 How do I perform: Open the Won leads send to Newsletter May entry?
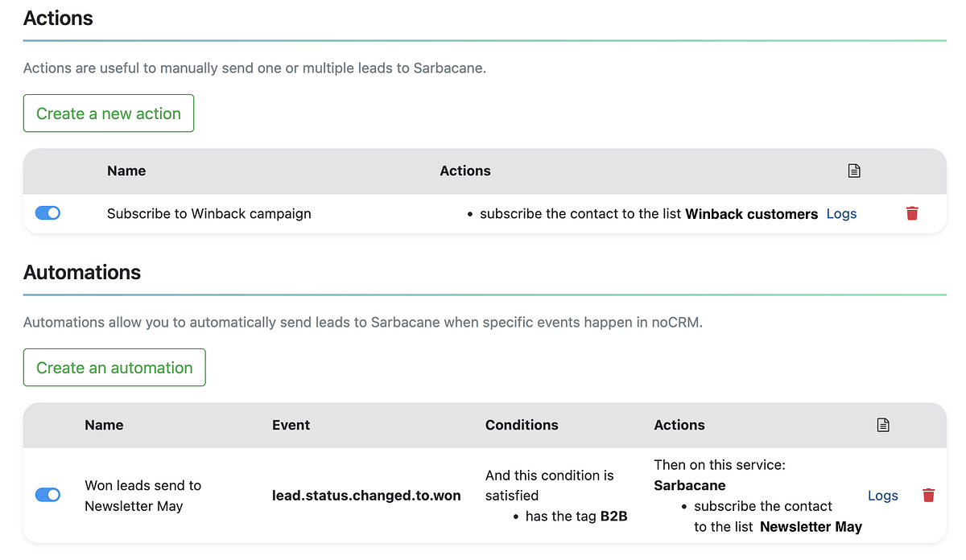pyautogui.click(x=143, y=496)
